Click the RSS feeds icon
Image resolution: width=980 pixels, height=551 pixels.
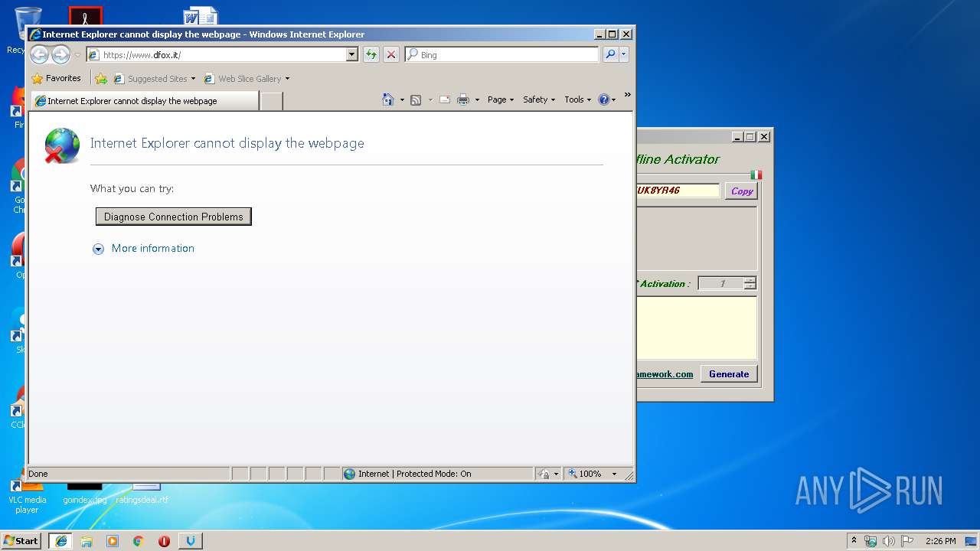tap(416, 99)
